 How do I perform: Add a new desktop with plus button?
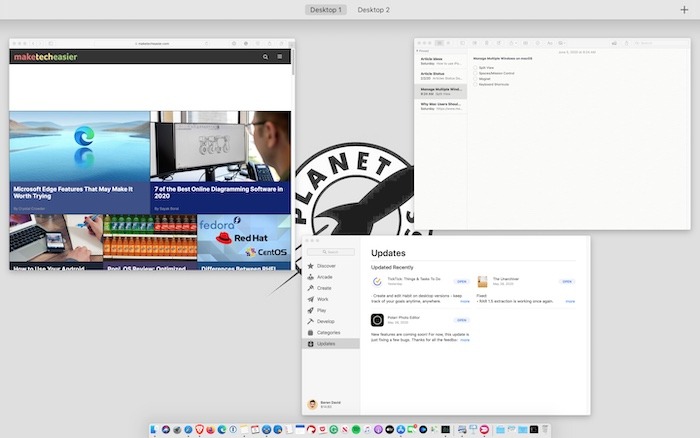pyautogui.click(x=684, y=9)
